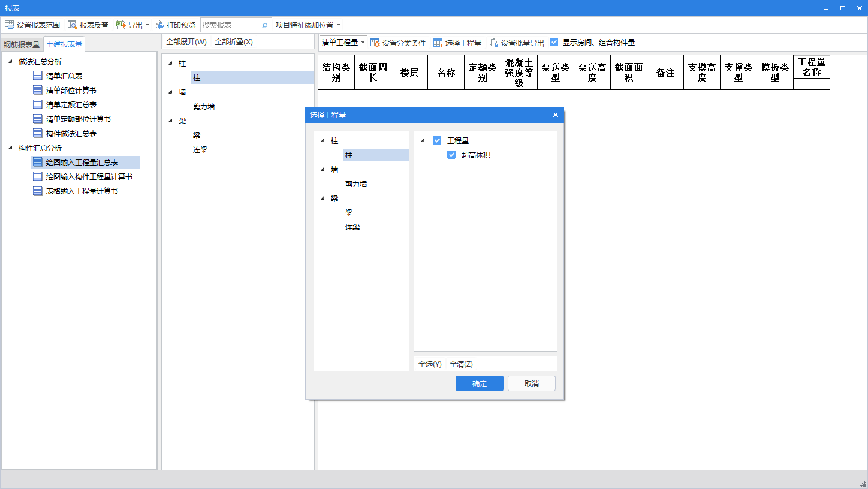
Task: Click 全部折叠(X) in middle panel
Action: pyautogui.click(x=234, y=42)
